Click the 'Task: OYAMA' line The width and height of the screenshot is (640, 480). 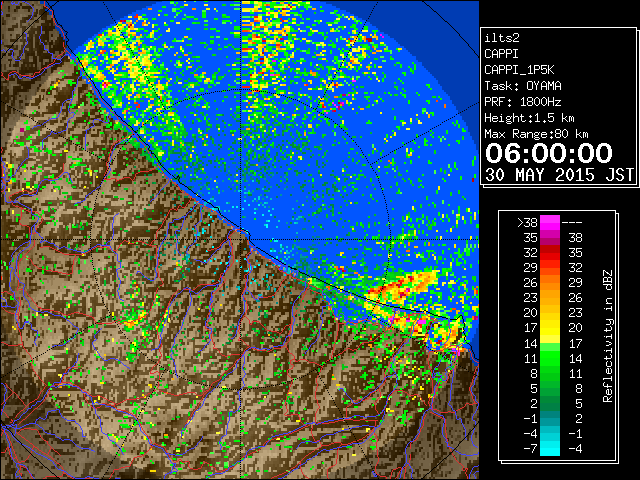(x=523, y=86)
